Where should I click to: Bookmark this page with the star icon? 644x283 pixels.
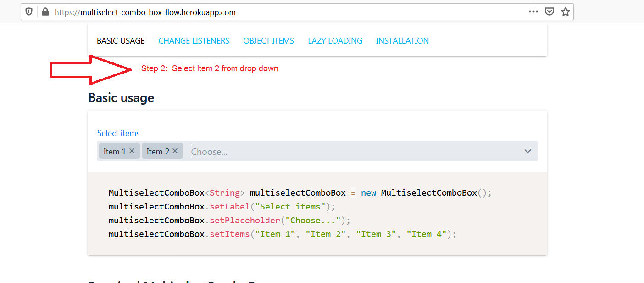(565, 12)
